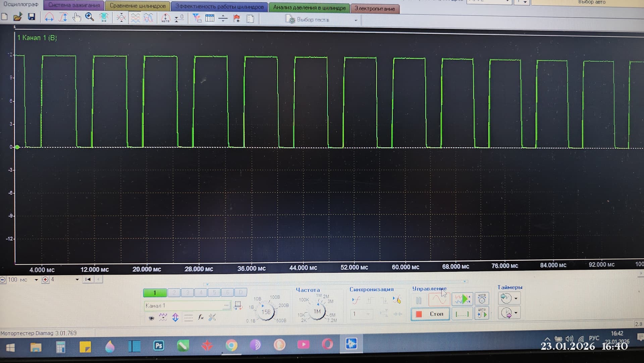Click the 15В voltage range knob
Screen dimensions: 644x363
(x=266, y=312)
